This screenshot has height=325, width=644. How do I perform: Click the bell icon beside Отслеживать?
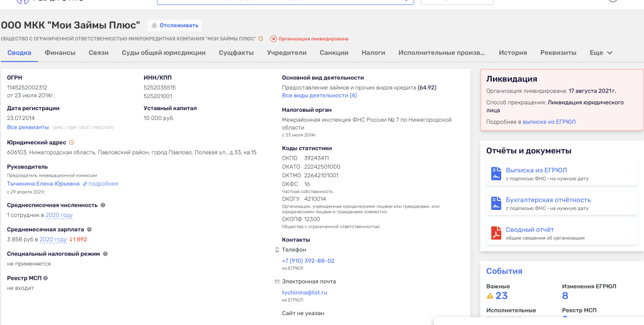pyautogui.click(x=154, y=26)
